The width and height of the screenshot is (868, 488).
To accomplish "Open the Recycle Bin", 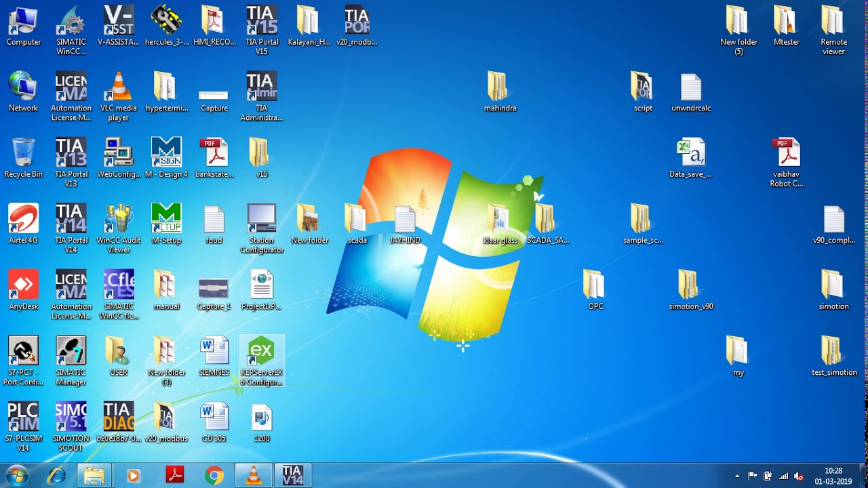I will coord(23,159).
